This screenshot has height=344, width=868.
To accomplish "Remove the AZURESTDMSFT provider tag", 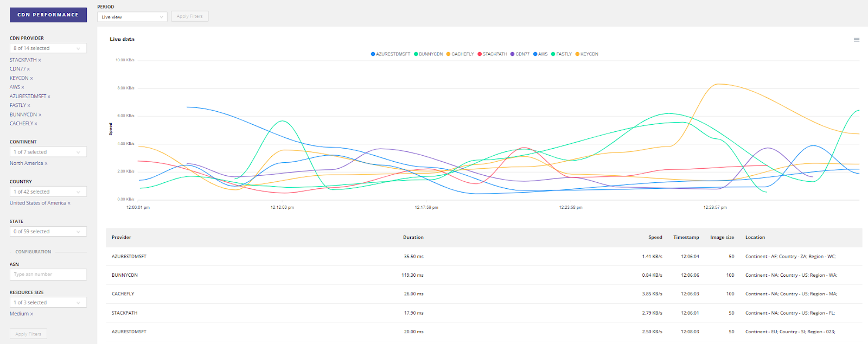I will click(49, 97).
